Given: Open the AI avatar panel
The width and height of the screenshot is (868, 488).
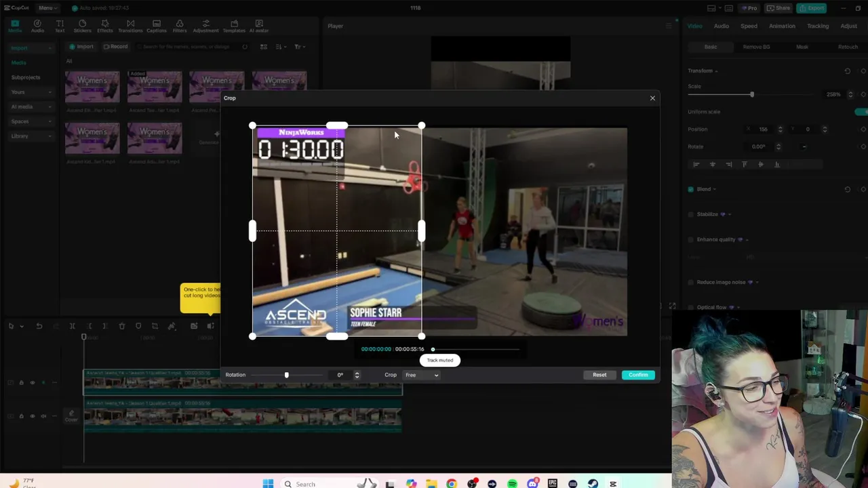Looking at the screenshot, I should [259, 26].
